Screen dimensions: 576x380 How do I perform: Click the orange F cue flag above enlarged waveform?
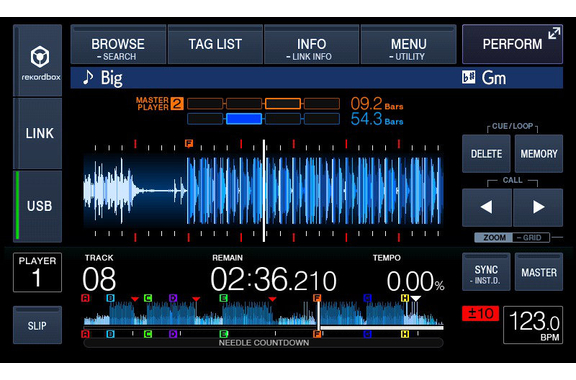189,143
